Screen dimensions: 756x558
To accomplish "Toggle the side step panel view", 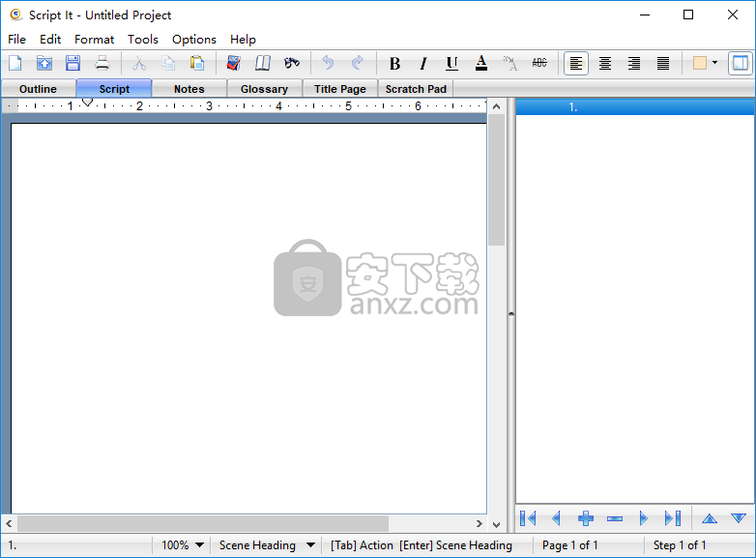I will pos(741,63).
